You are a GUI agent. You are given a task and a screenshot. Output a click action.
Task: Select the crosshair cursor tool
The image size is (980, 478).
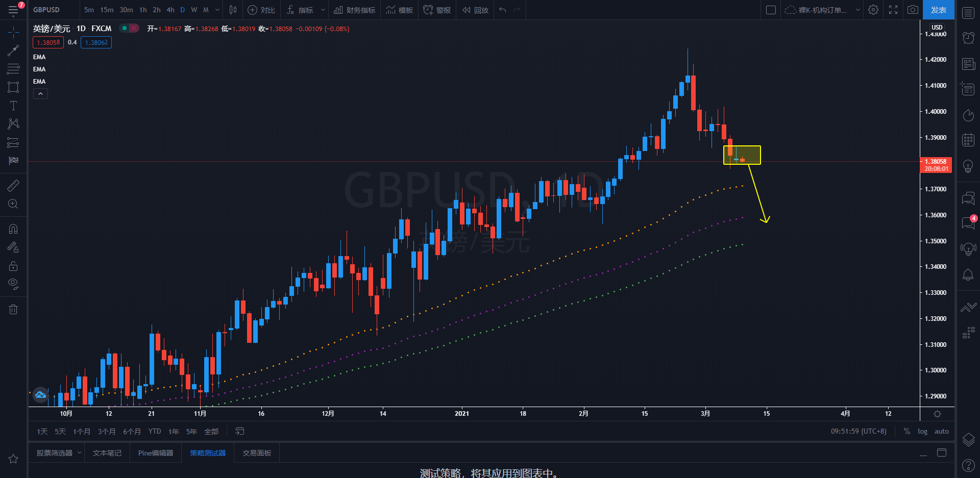click(13, 33)
